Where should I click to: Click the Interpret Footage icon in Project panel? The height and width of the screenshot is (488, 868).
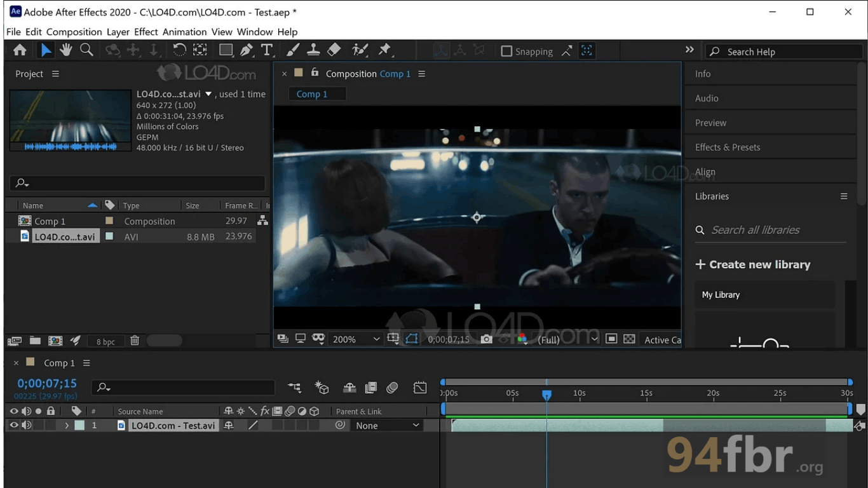[x=15, y=341]
